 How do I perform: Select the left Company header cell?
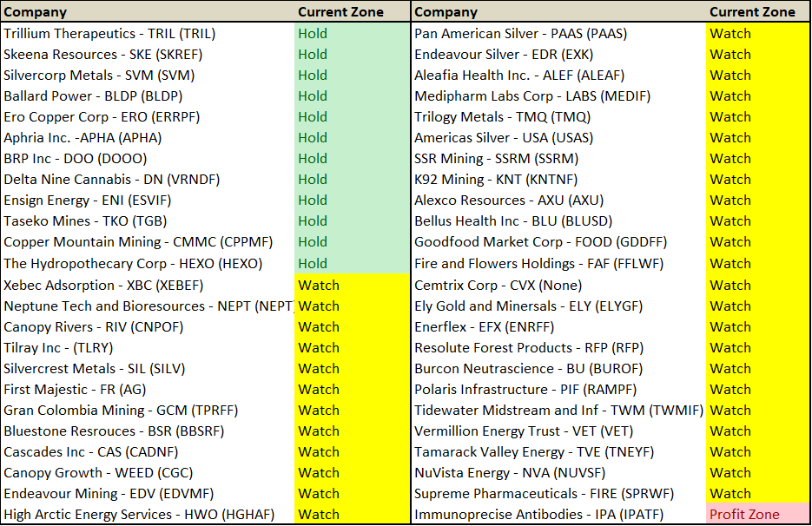[148, 12]
